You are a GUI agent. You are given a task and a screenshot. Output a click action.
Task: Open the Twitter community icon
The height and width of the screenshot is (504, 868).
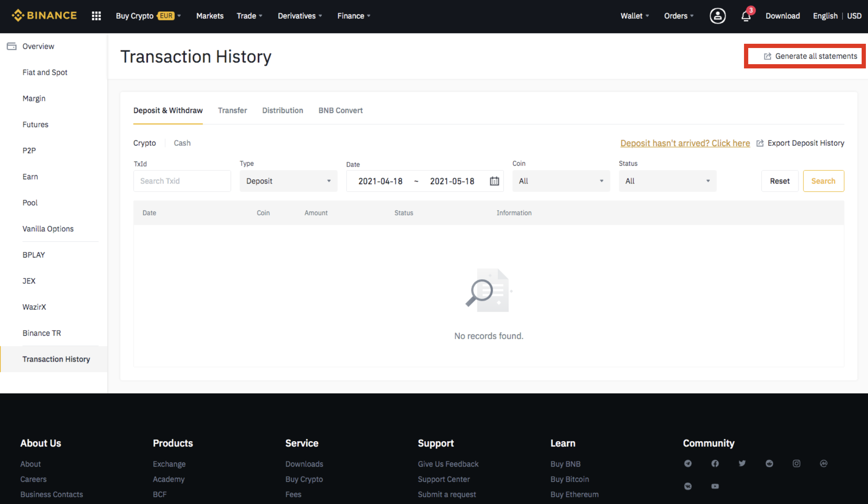click(x=742, y=464)
